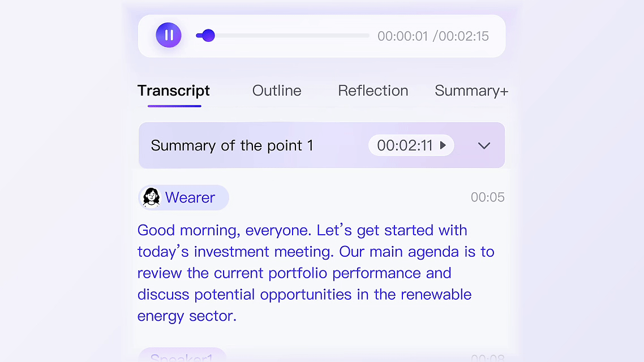Select the partially visible Speaker1 label
644x362 pixels.
tap(182, 355)
